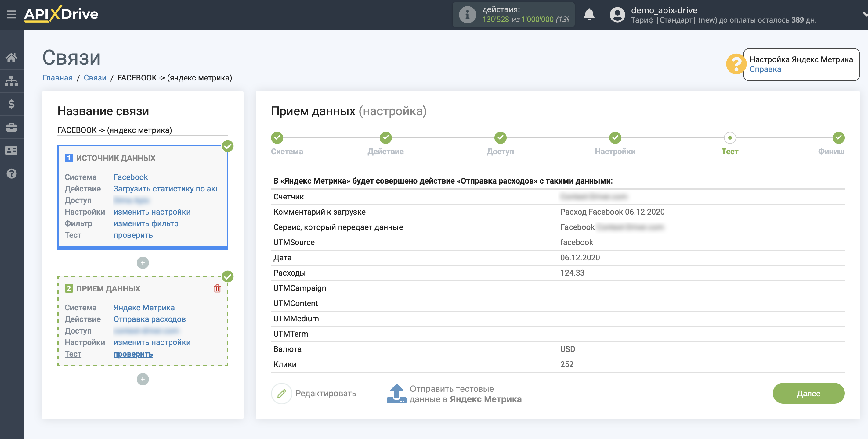Click изменить фильтр link
This screenshot has width=868, height=439.
tap(146, 223)
